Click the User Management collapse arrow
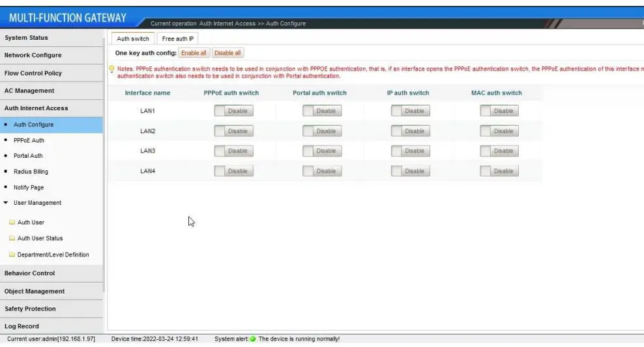This screenshot has width=644, height=347. pyautogui.click(x=6, y=203)
